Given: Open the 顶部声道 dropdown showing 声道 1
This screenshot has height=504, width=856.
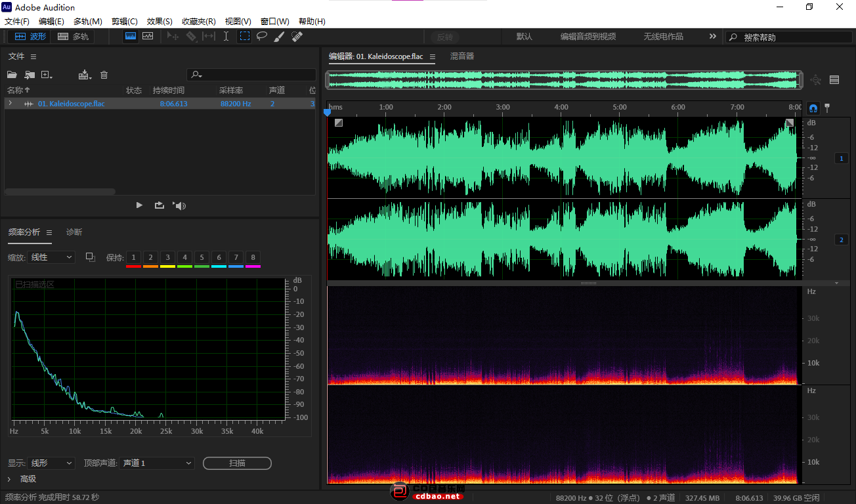Looking at the screenshot, I should coord(157,463).
